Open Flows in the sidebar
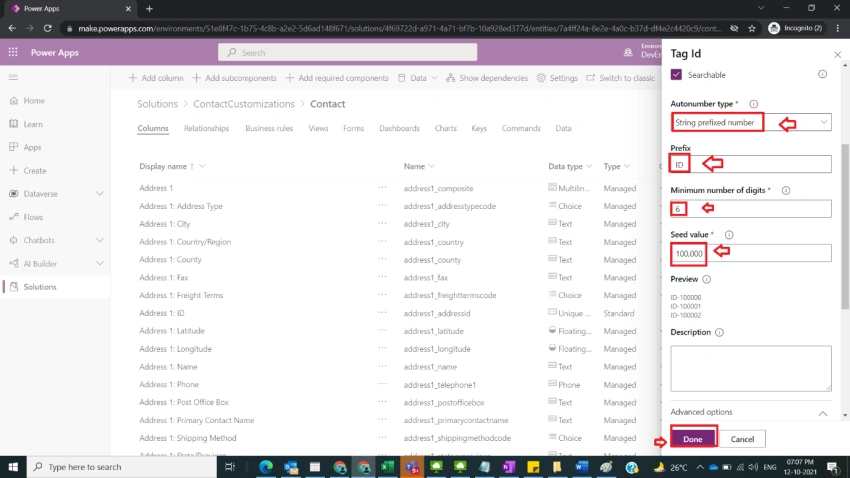This screenshot has width=850, height=478. [33, 217]
